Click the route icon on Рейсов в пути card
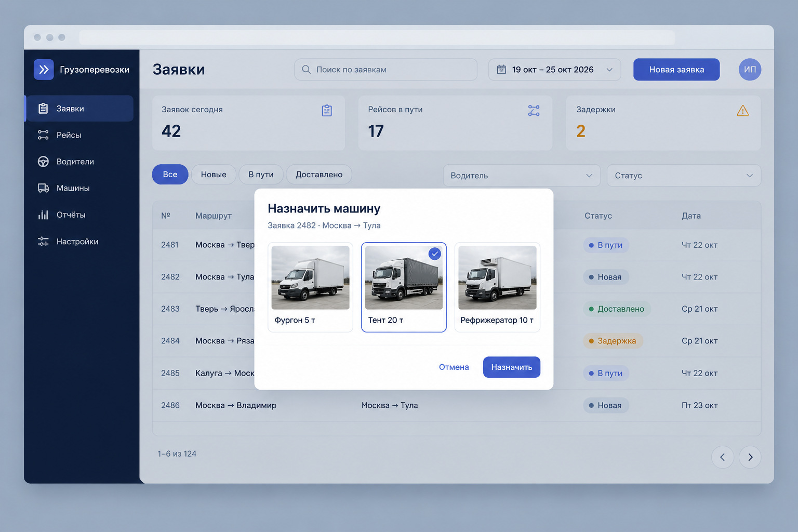 click(x=534, y=110)
